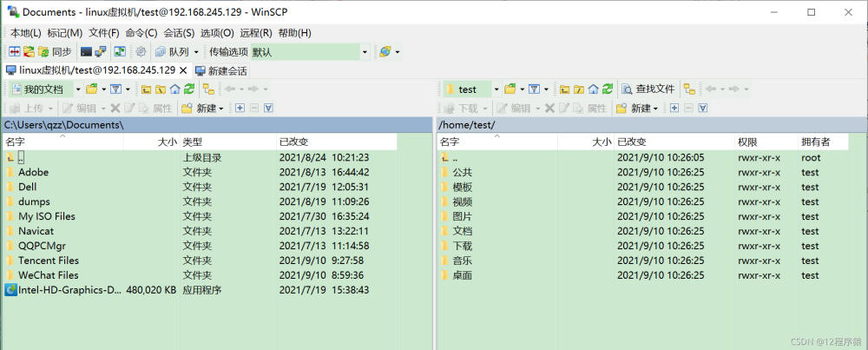Click the globe update icon in main toolbar

pos(385,52)
